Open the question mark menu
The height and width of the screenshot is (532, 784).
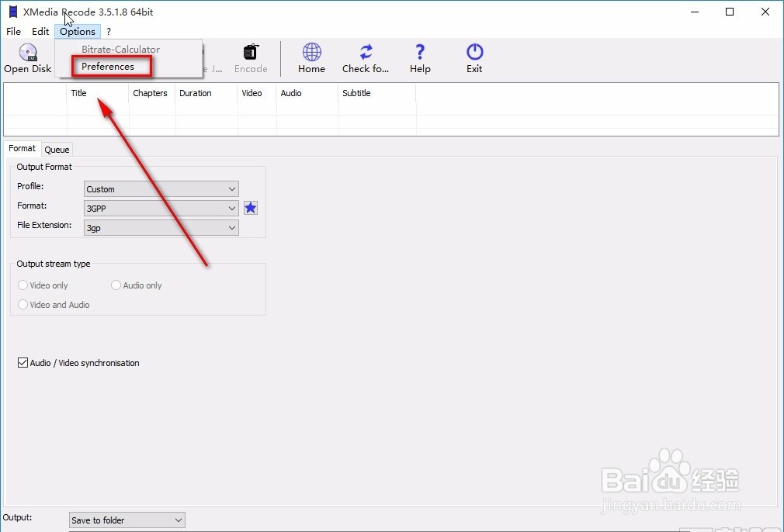click(109, 32)
